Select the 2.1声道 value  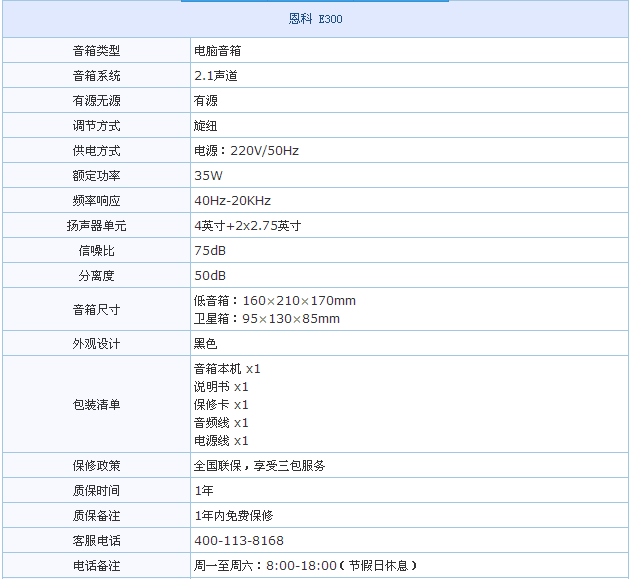[x=216, y=76]
